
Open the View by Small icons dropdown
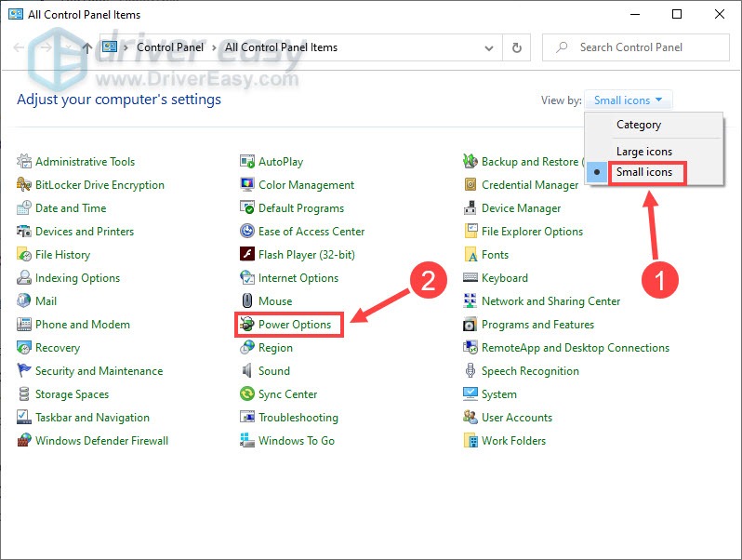coord(628,100)
